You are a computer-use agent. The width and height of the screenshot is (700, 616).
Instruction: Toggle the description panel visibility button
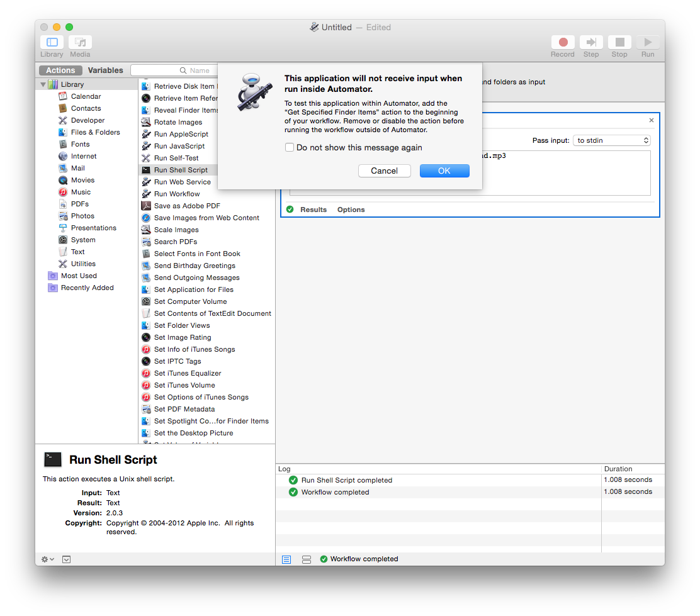67,559
